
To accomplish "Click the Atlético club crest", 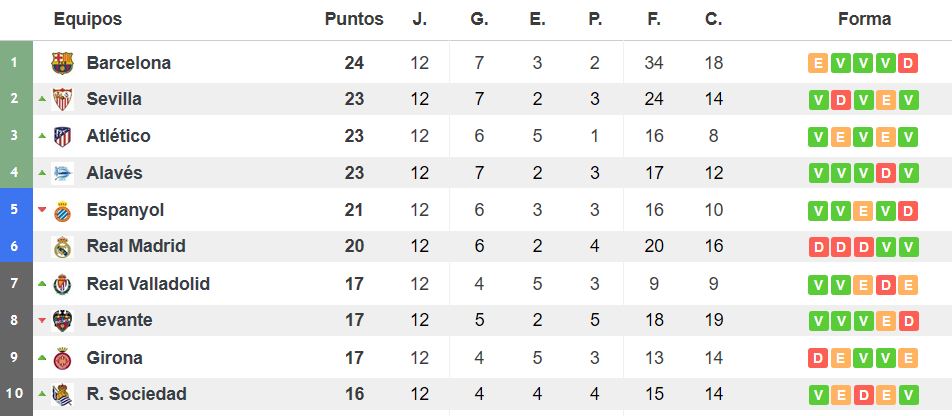I will coord(63,136).
